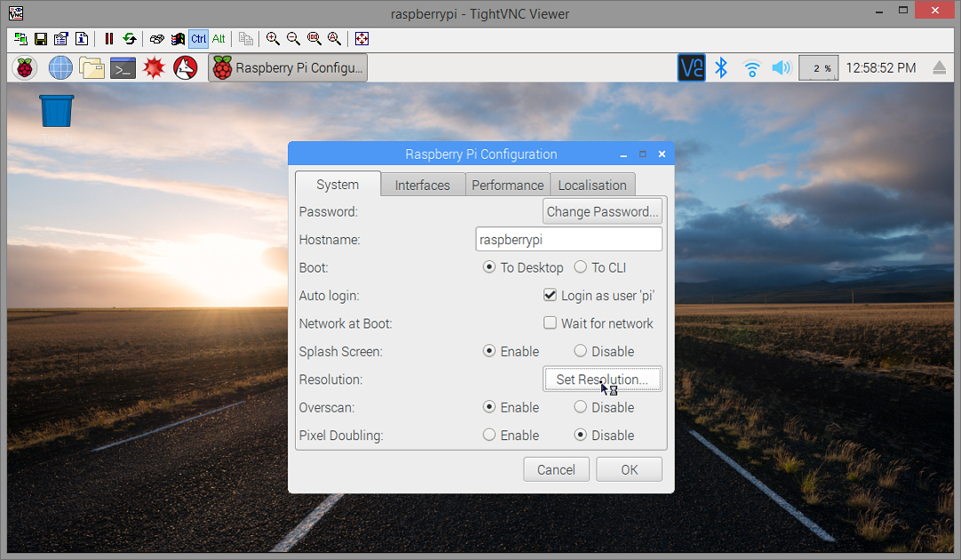Image resolution: width=961 pixels, height=560 pixels.
Task: Open the Wi-Fi network menu
Action: pyautogui.click(x=751, y=68)
